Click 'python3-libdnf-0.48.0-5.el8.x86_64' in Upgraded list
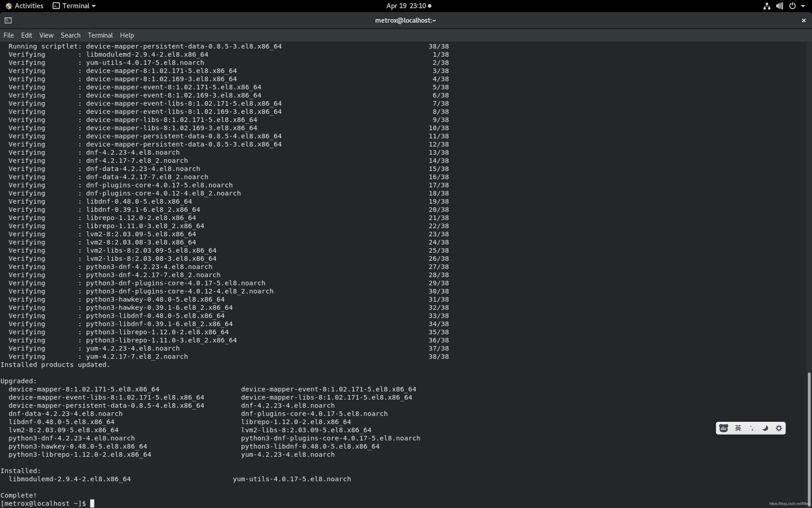 click(310, 446)
